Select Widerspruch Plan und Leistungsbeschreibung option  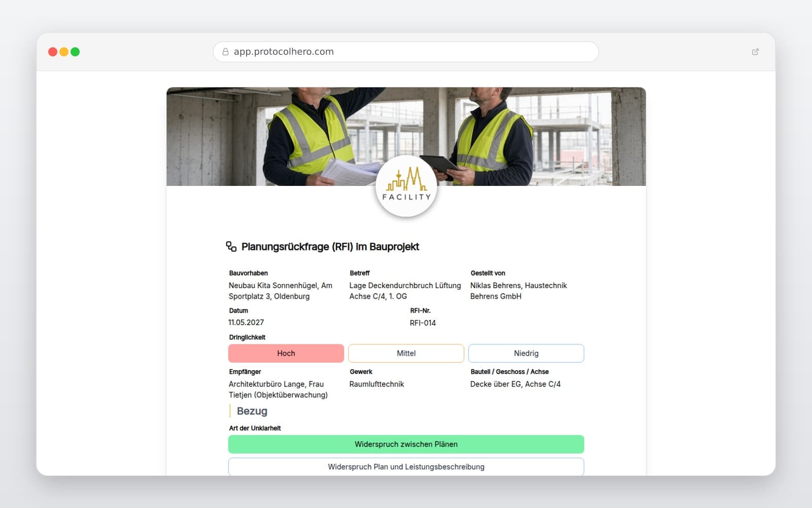406,467
